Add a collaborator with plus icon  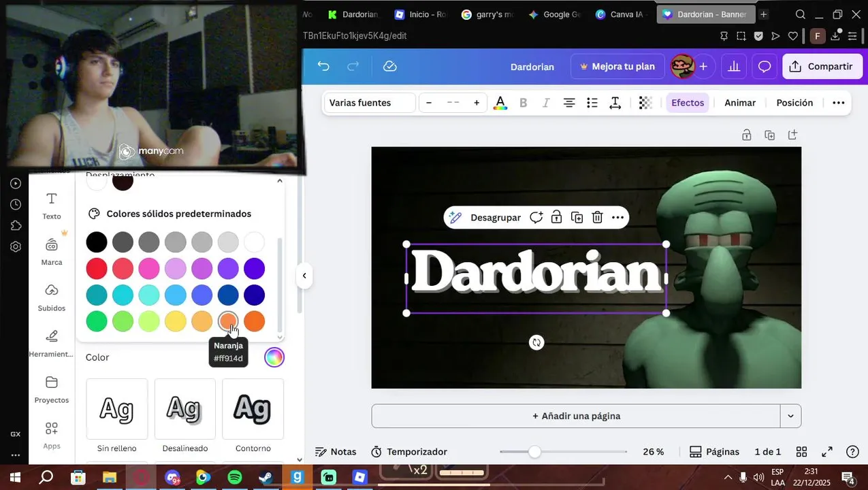coord(703,66)
